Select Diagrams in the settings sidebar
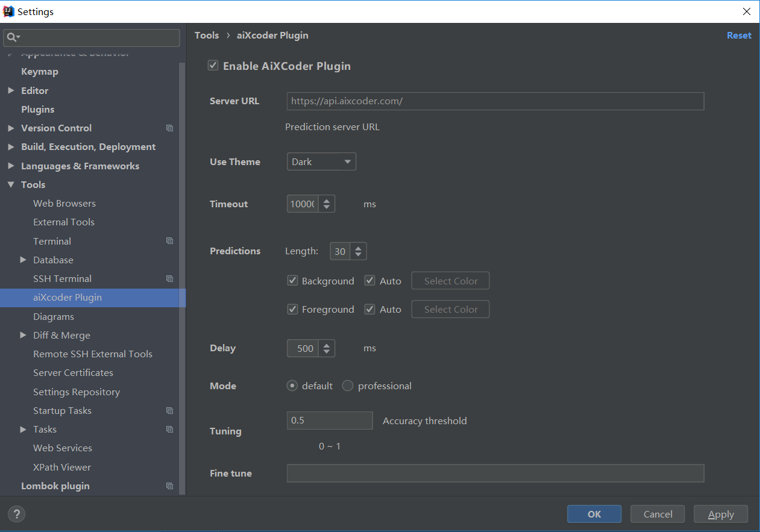Viewport: 760px width, 532px height. (x=54, y=316)
